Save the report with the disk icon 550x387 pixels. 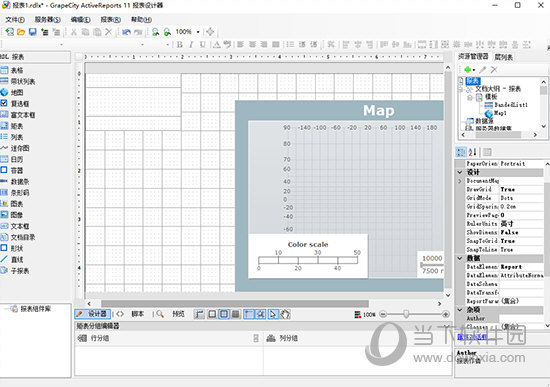tap(33, 32)
